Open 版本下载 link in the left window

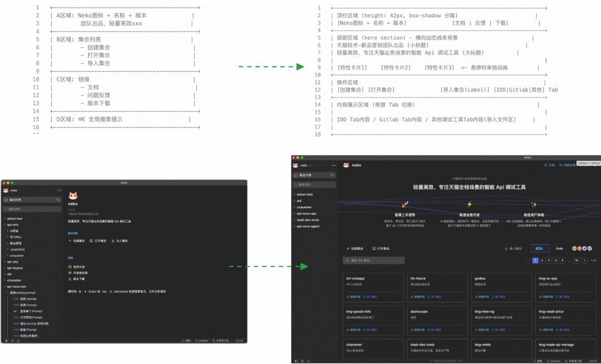77,279
